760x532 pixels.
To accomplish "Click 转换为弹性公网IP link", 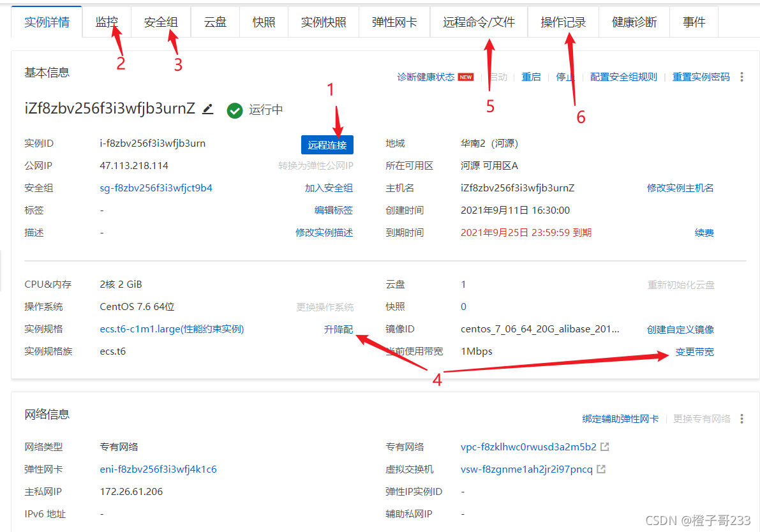I will pos(315,166).
